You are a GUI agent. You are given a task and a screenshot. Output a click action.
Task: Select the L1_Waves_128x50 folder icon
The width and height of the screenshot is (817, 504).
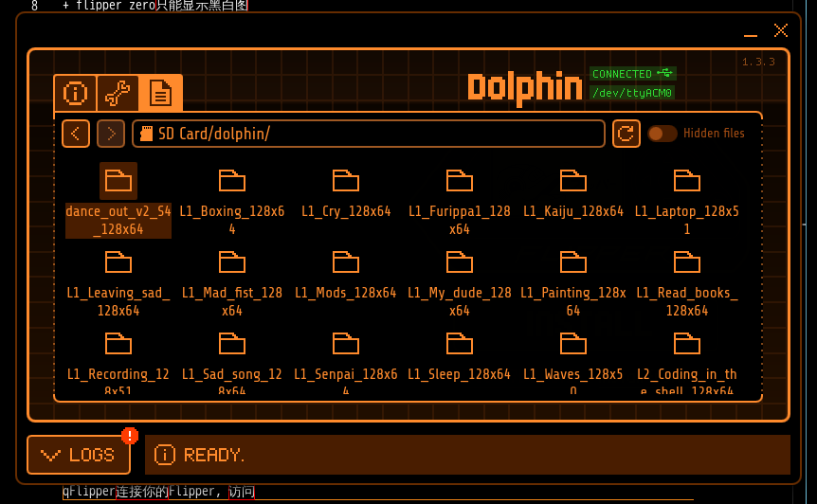[x=573, y=344]
